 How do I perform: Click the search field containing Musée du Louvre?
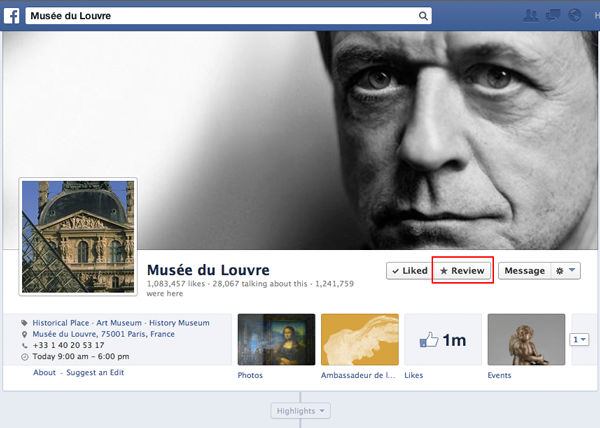tap(228, 16)
